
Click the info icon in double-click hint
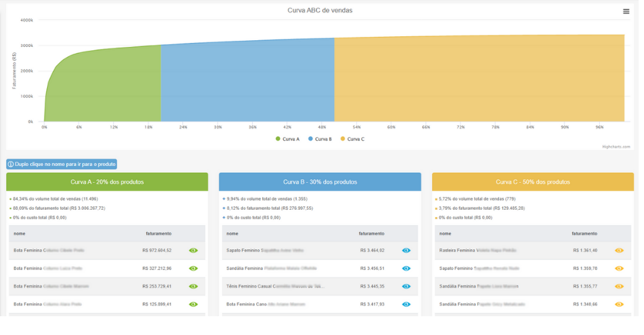pyautogui.click(x=11, y=164)
